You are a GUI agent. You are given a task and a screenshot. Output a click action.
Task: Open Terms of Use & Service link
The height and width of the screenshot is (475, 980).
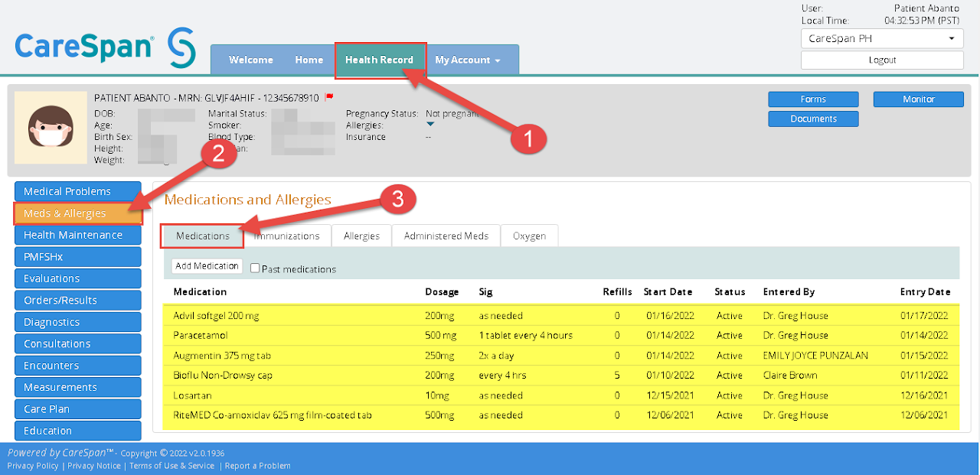click(x=172, y=466)
